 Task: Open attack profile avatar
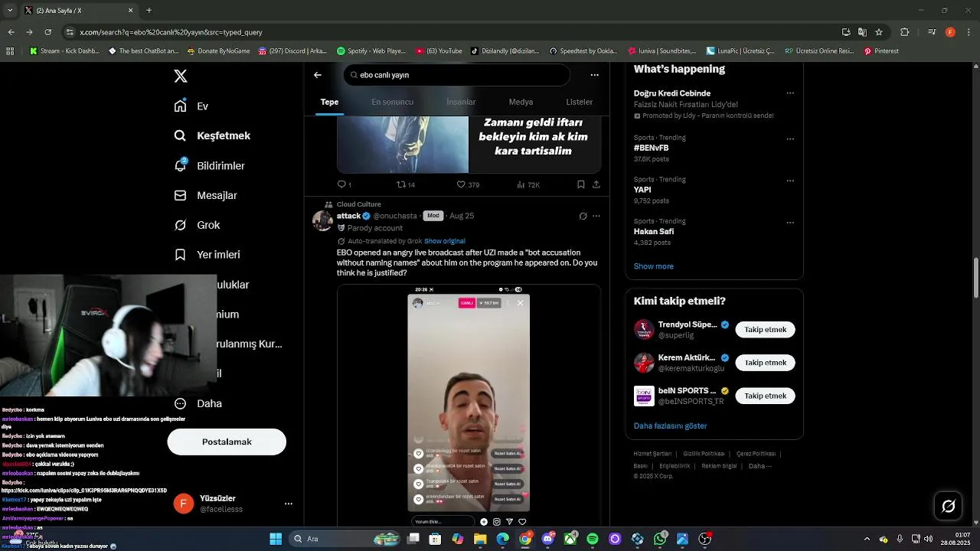[x=322, y=220]
